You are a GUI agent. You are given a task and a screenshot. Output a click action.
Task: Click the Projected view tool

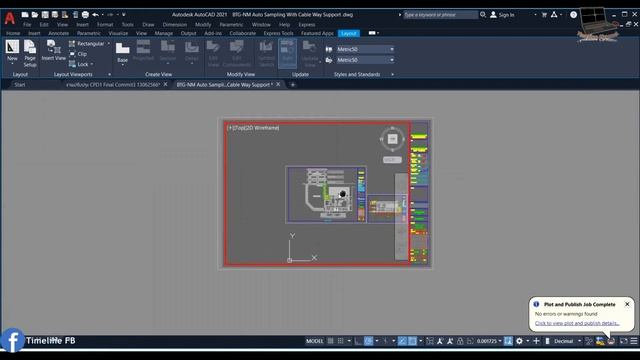coord(143,51)
